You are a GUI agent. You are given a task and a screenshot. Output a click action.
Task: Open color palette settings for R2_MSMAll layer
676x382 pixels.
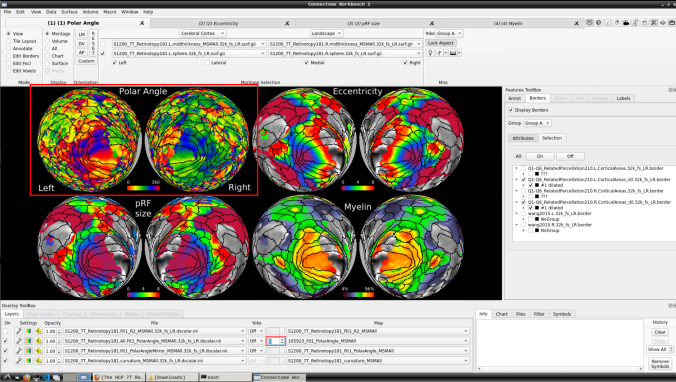(x=28, y=331)
